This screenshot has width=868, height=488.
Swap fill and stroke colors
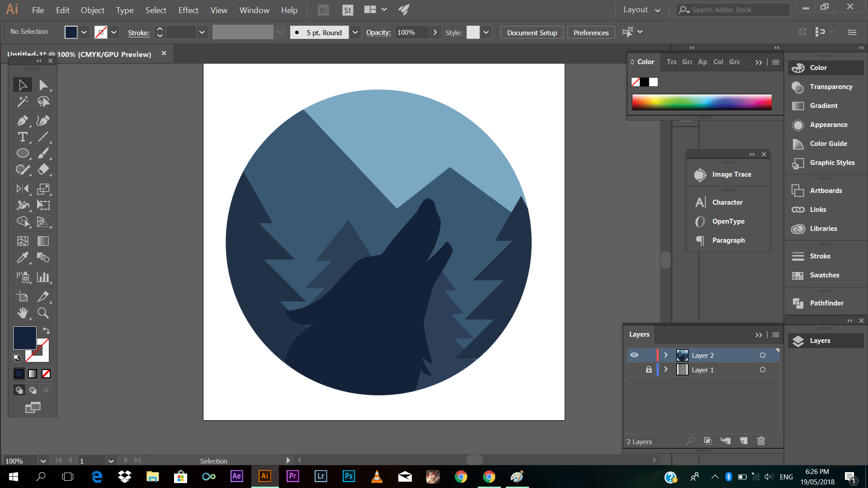(46, 331)
